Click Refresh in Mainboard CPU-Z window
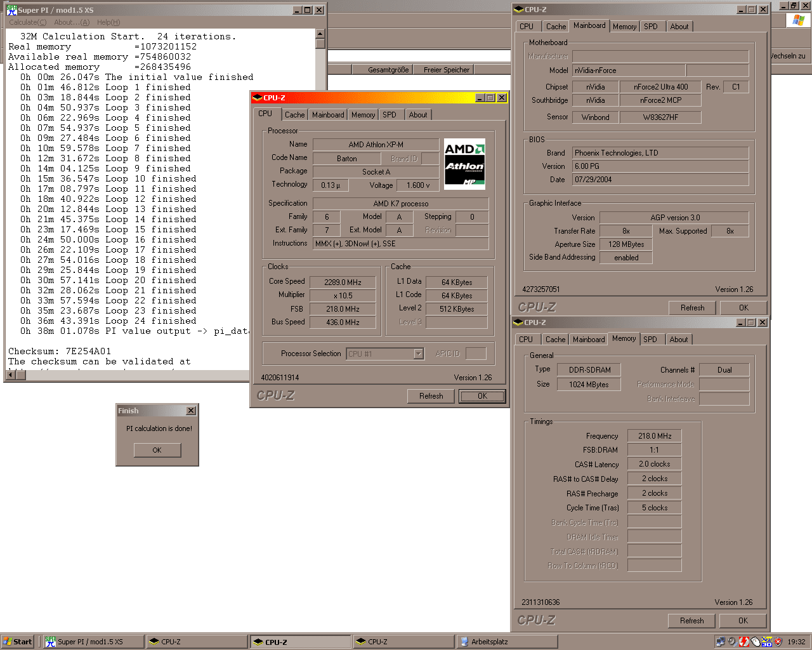Viewport: 812px width, 650px height. 693,308
